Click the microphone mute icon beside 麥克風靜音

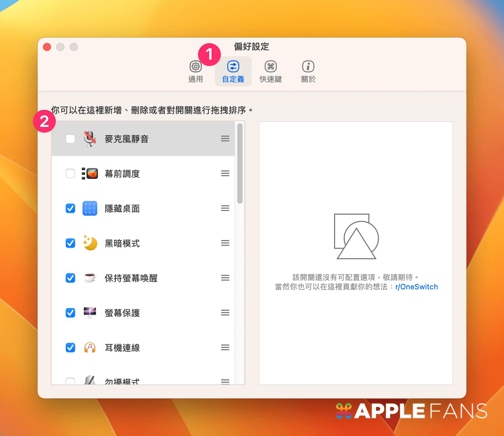(x=89, y=139)
